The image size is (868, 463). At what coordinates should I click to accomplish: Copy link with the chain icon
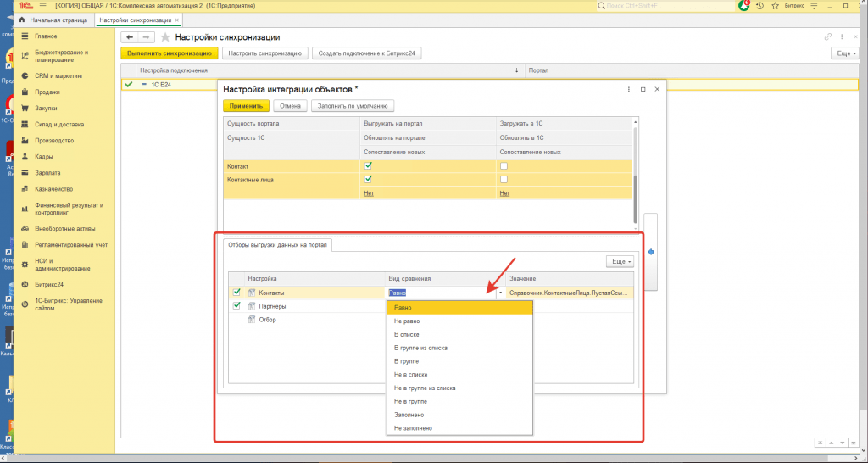pos(828,37)
